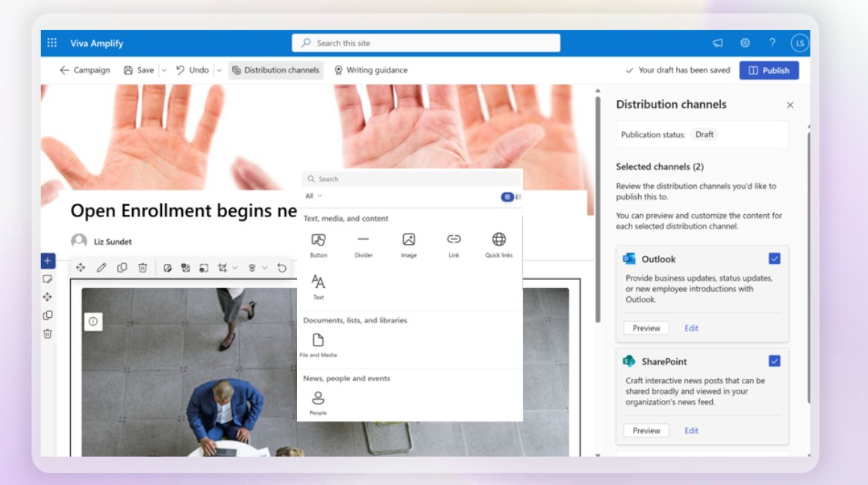Click delete section trash in left rail
This screenshot has width=868, height=485.
48,334
